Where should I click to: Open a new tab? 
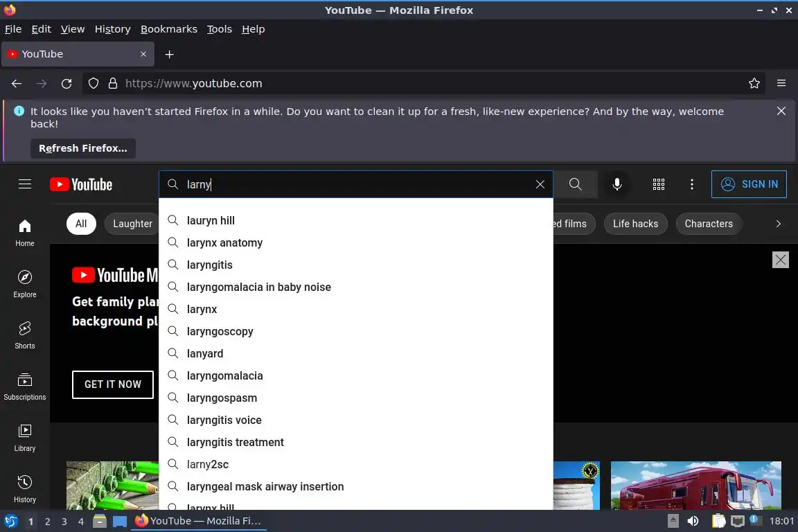pos(170,55)
